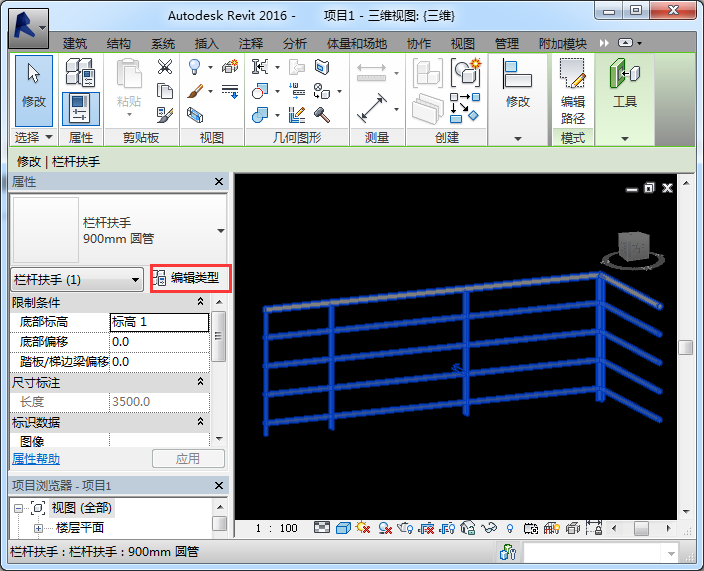The height and width of the screenshot is (571, 704).
Task: Toggle sun path icon in view bar
Action: pyautogui.click(x=362, y=528)
